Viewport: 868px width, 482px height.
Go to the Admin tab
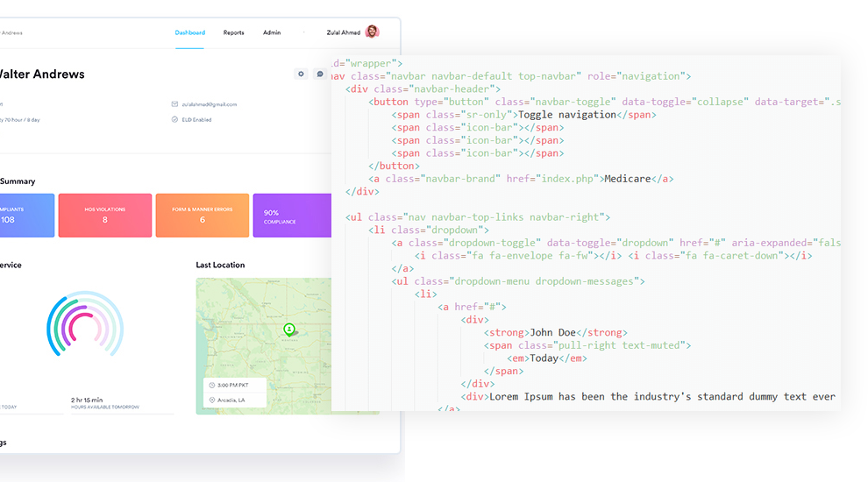pyautogui.click(x=272, y=32)
